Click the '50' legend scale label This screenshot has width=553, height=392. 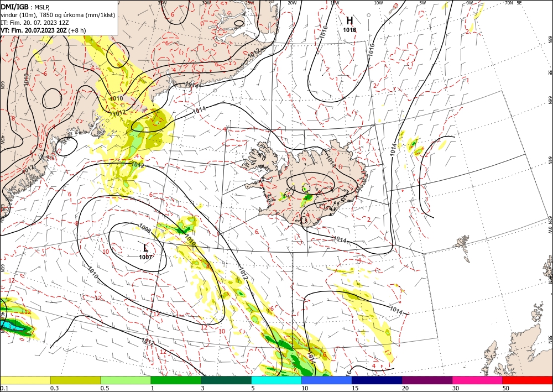tap(506, 388)
